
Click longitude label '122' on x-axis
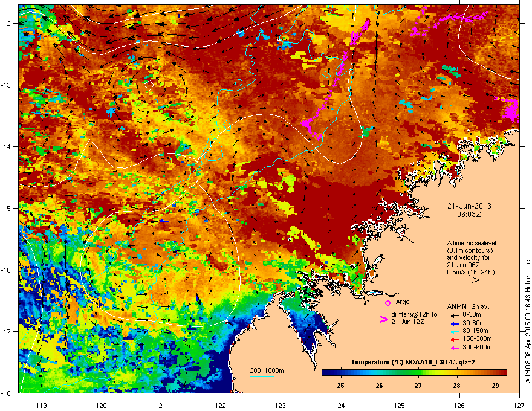pyautogui.click(x=221, y=405)
